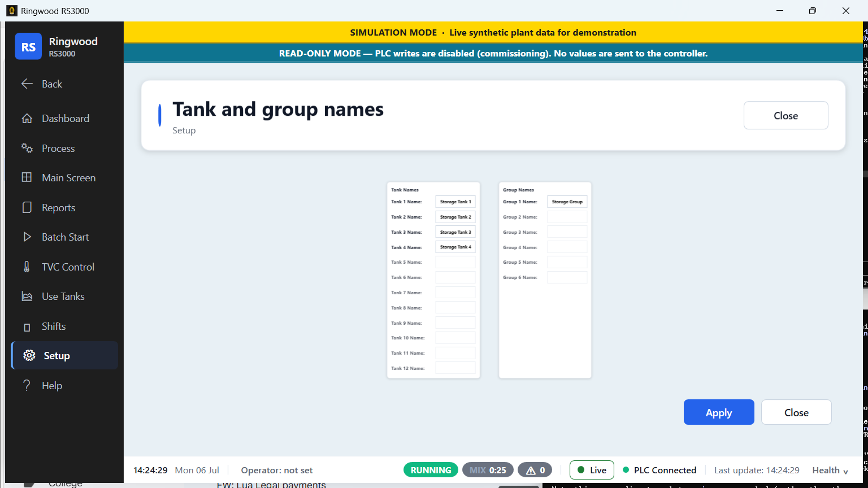Click the 'Mon 06 Jul' date text
Viewport: 868px width, 488px height.
coord(197,470)
